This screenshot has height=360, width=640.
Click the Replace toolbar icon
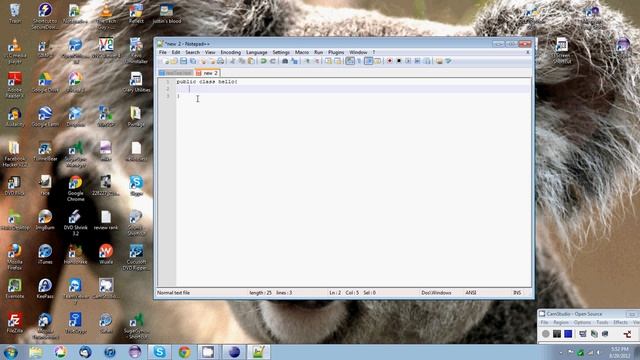coord(294,61)
